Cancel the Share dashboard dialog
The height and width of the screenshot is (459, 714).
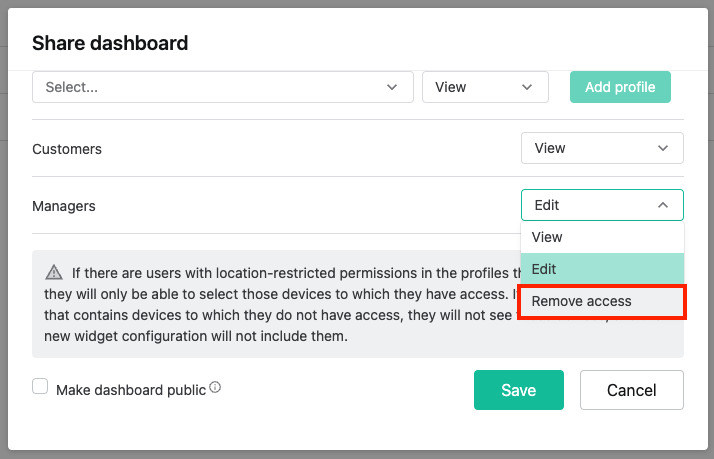point(631,390)
